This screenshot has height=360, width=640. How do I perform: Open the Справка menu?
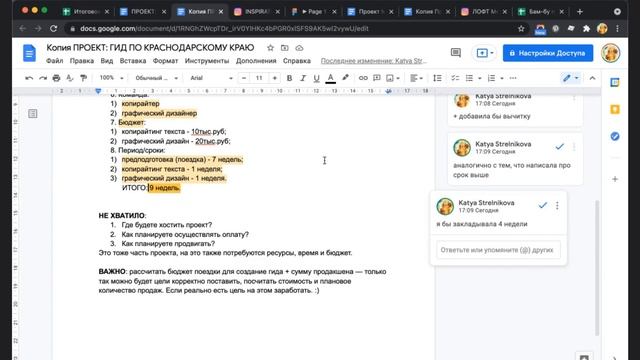point(297,61)
